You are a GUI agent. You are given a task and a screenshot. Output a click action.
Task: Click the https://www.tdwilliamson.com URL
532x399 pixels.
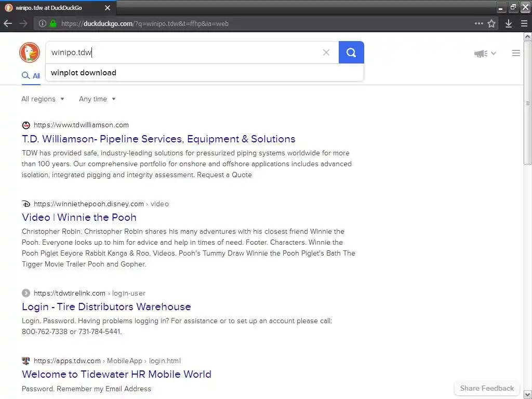click(81, 125)
